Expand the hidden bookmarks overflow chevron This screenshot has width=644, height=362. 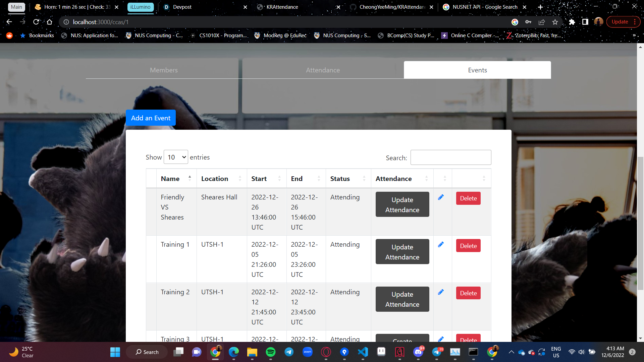tap(634, 36)
